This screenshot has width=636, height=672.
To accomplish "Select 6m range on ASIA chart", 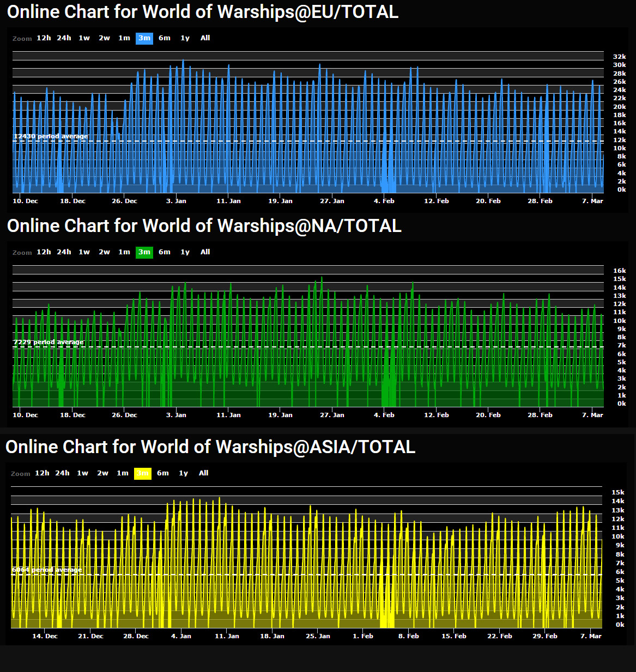I will pyautogui.click(x=163, y=473).
